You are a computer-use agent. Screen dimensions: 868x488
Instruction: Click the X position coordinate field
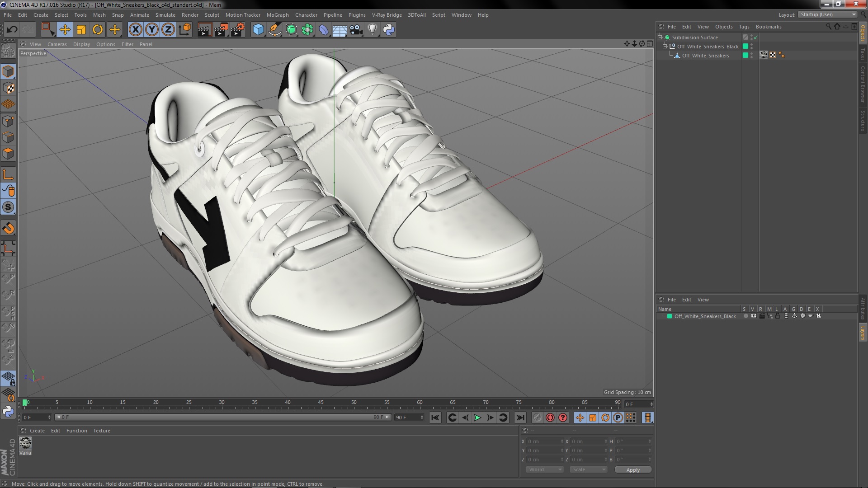point(544,441)
